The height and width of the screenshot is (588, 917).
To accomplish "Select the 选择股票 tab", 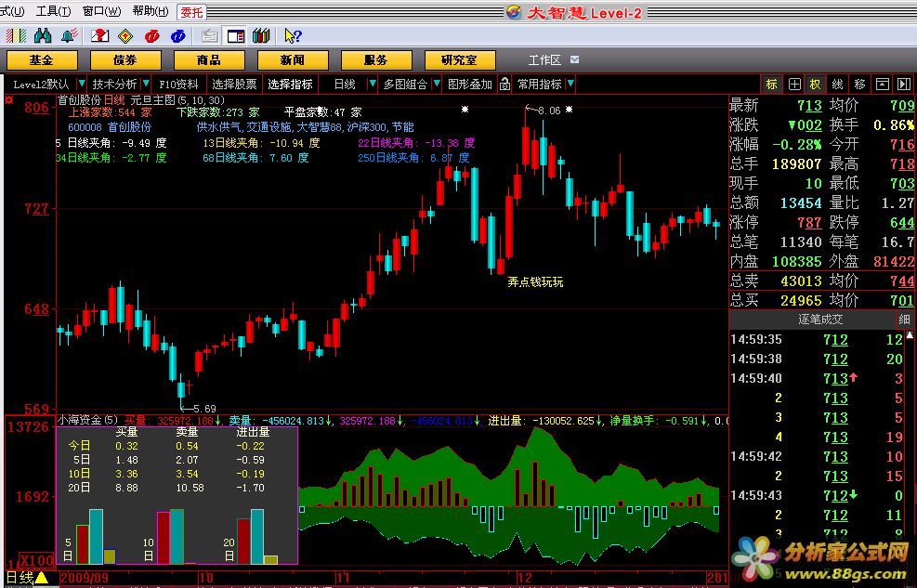I will 234,85.
